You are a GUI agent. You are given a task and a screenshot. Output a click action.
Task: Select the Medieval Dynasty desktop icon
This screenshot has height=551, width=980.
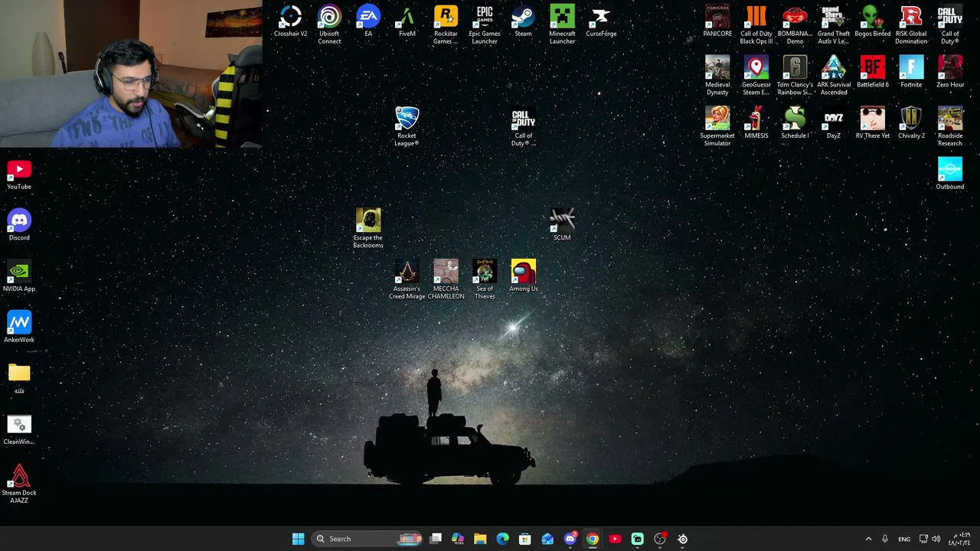point(717,76)
